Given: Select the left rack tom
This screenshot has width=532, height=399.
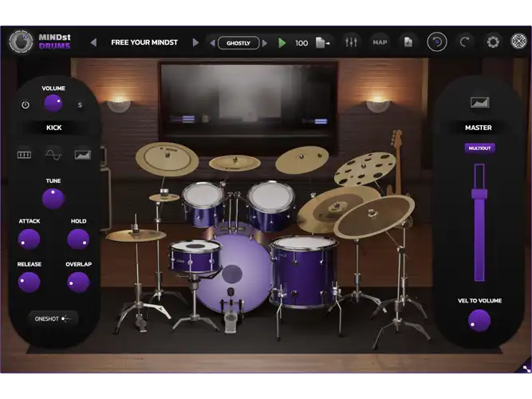Looking at the screenshot, I should coord(203,204).
